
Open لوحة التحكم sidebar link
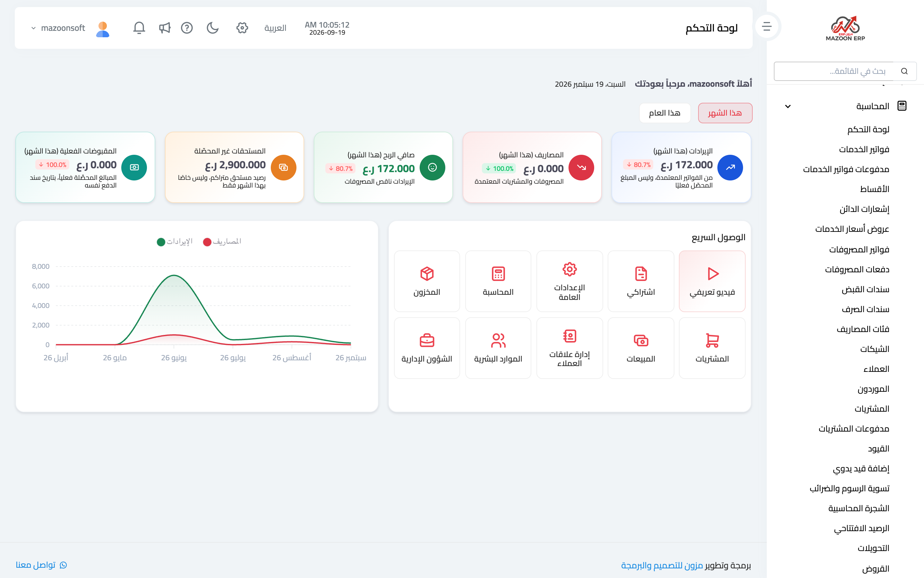point(868,130)
